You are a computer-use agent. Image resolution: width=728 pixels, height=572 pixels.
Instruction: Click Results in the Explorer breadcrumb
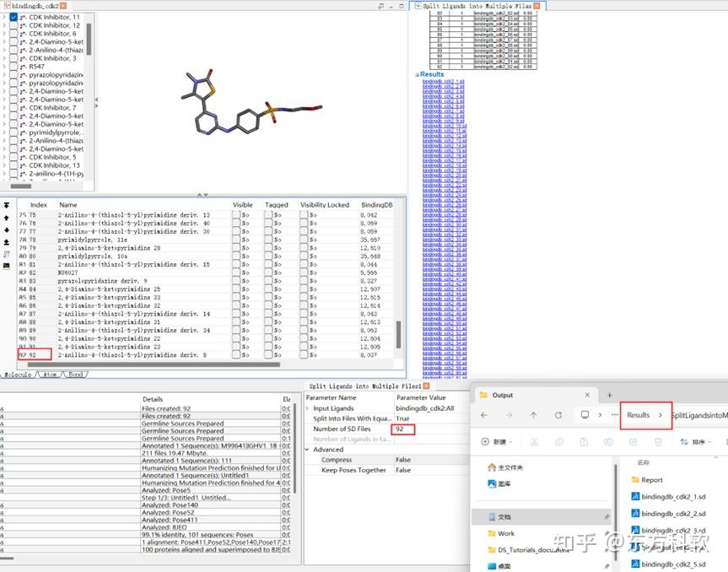(639, 416)
